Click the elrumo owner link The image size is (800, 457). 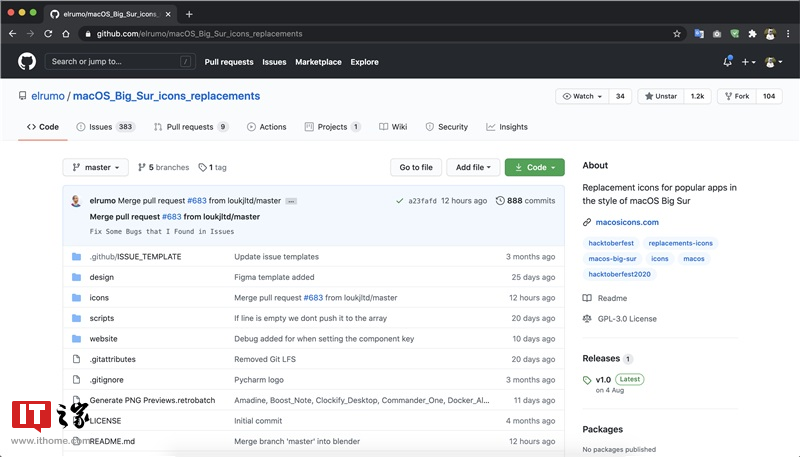(x=48, y=96)
